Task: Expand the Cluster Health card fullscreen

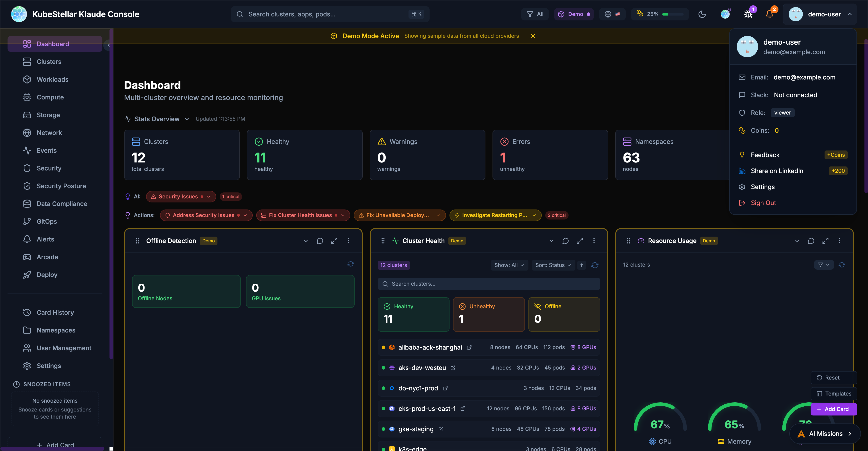Action: [x=580, y=241]
